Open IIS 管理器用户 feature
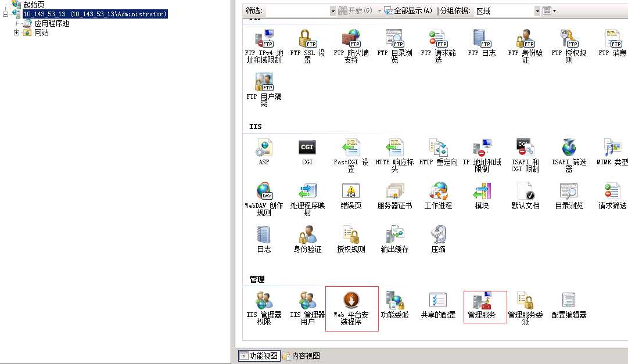628x364 pixels. tap(307, 308)
